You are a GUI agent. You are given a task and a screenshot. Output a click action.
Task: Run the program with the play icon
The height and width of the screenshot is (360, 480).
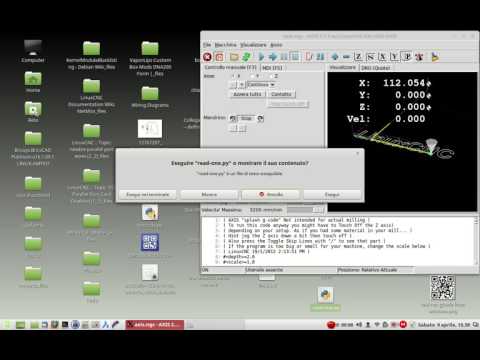(x=261, y=57)
